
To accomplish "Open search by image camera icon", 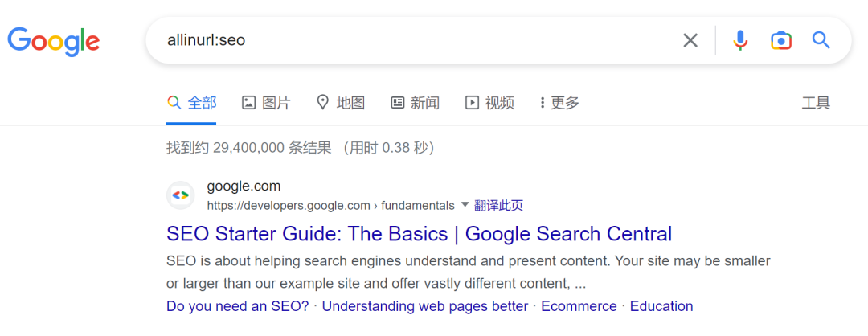I will click(x=780, y=40).
